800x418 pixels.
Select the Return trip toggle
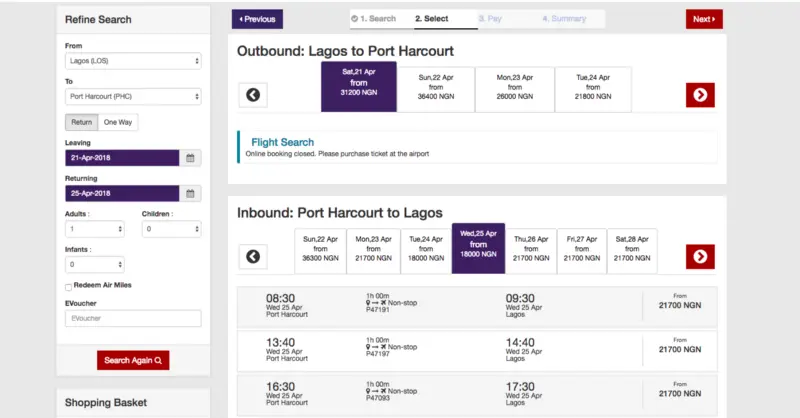tap(80, 122)
